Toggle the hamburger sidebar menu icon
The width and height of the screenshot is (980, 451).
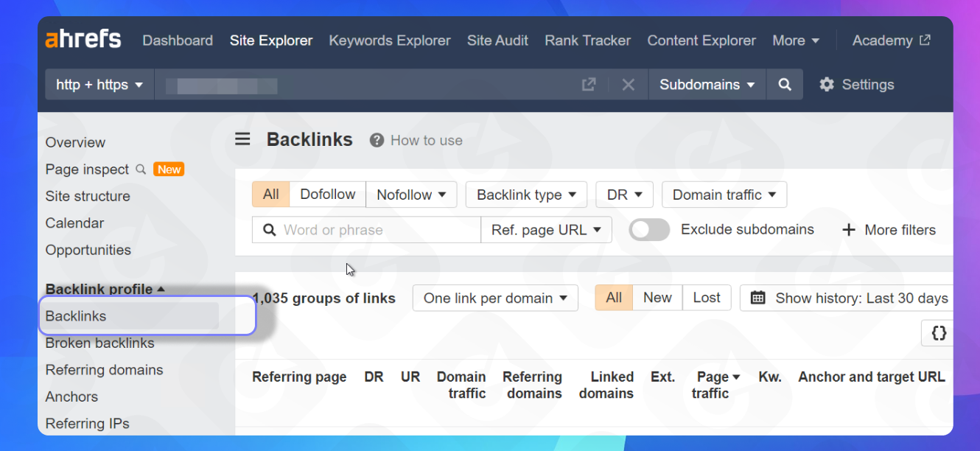242,139
